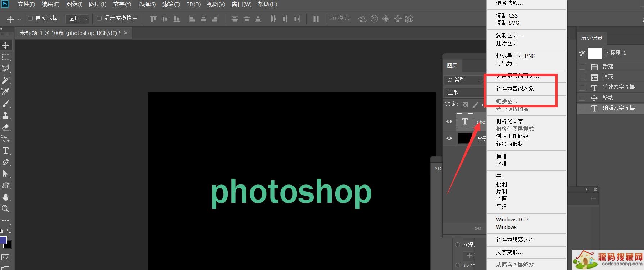Image resolution: width=644 pixels, height=270 pixels.
Task: Select the 编辑文字图层 history state
Action: tap(610, 108)
